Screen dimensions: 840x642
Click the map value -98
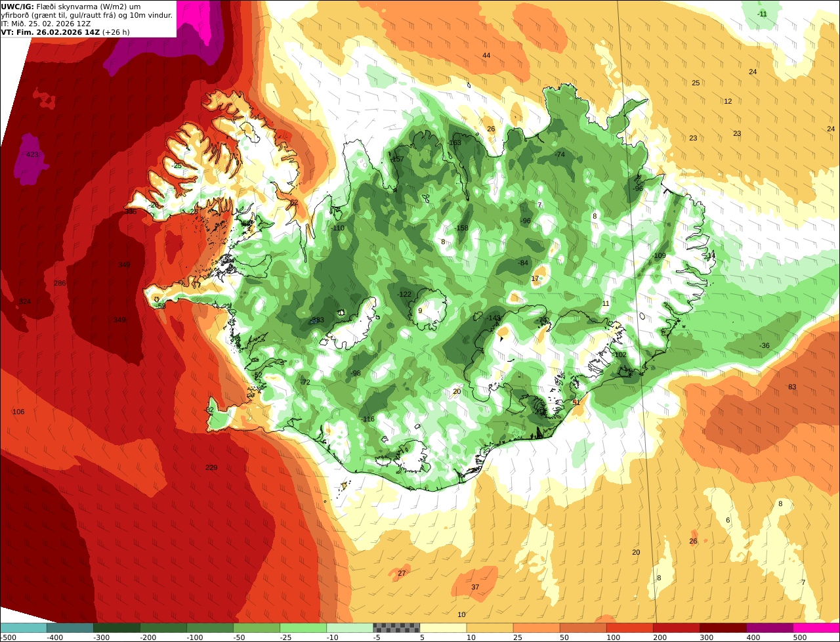click(x=356, y=374)
